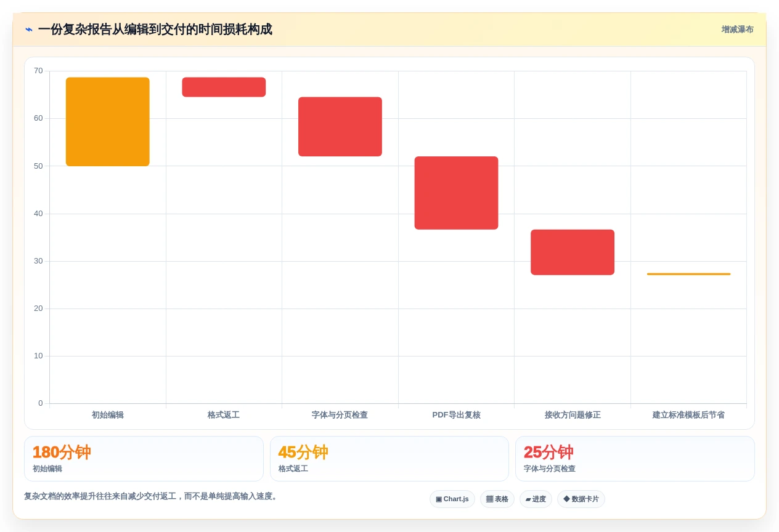Screen dimensions: 779x532
Task: Click the y-axis value 20
Action: tap(38, 308)
